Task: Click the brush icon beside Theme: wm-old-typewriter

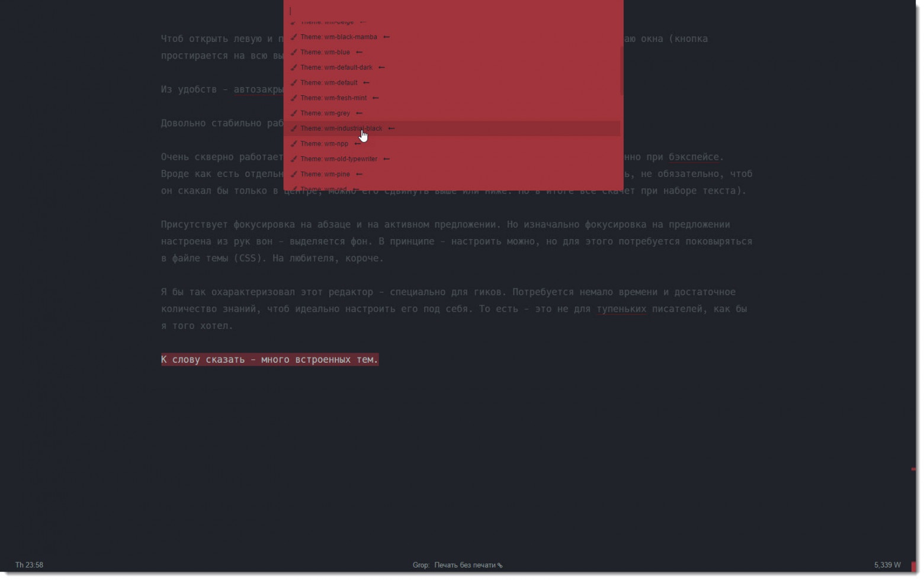Action: pyautogui.click(x=294, y=159)
